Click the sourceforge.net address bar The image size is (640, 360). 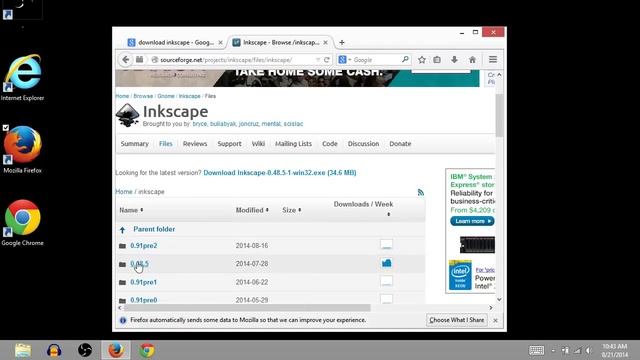(237, 60)
